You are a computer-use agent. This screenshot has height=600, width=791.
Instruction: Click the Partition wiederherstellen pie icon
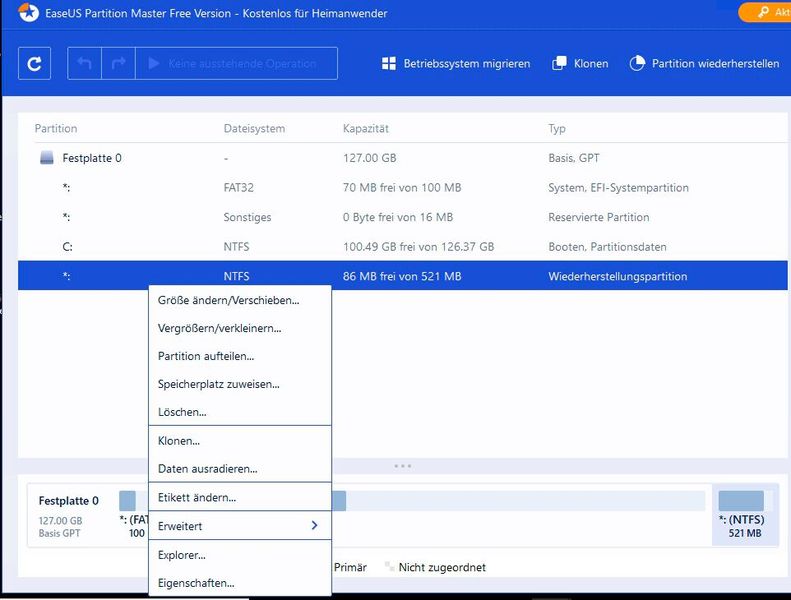(637, 64)
